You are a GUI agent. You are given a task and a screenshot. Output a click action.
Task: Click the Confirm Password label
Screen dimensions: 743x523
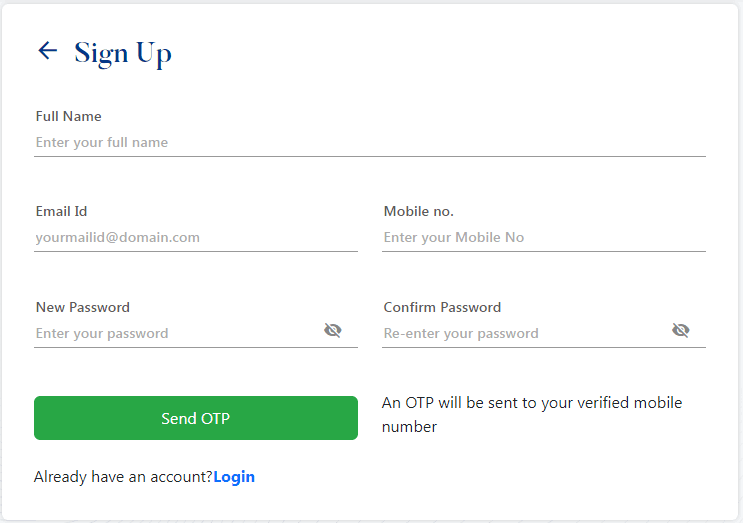[442, 308]
